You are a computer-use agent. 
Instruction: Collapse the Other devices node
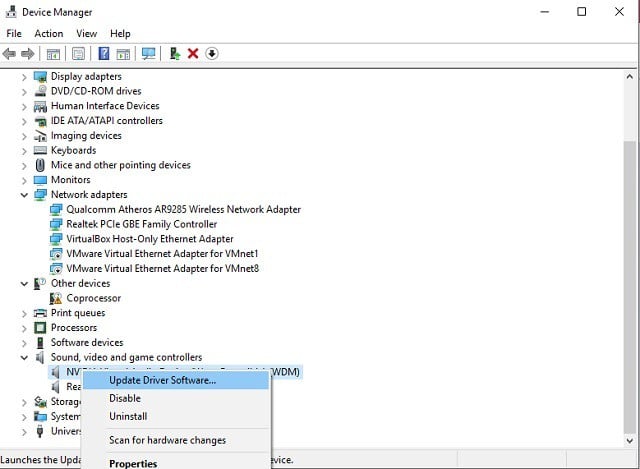24,284
